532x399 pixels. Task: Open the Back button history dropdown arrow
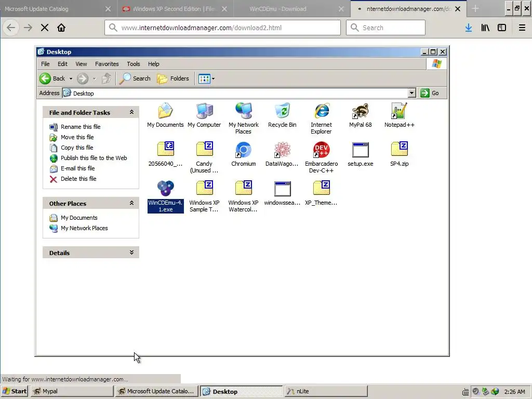coord(71,79)
